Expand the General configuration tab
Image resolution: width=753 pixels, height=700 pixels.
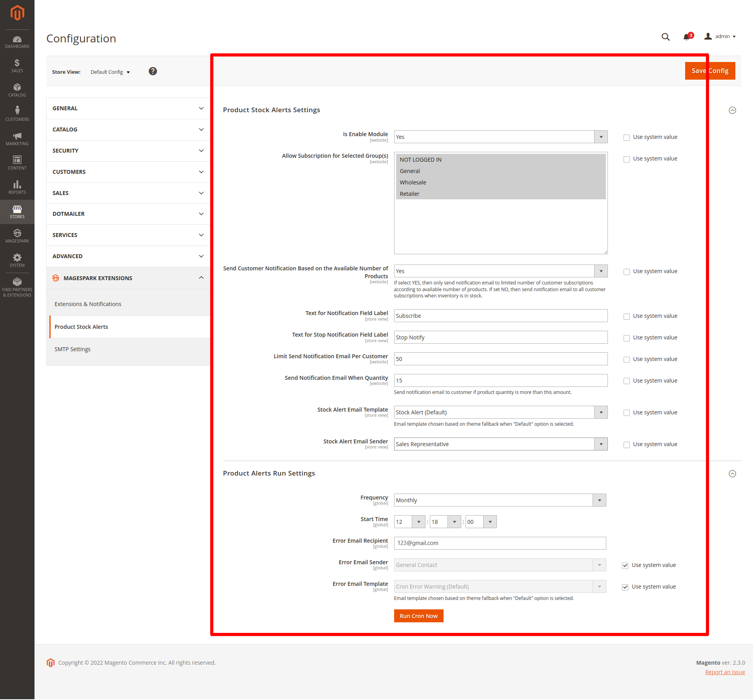point(128,109)
